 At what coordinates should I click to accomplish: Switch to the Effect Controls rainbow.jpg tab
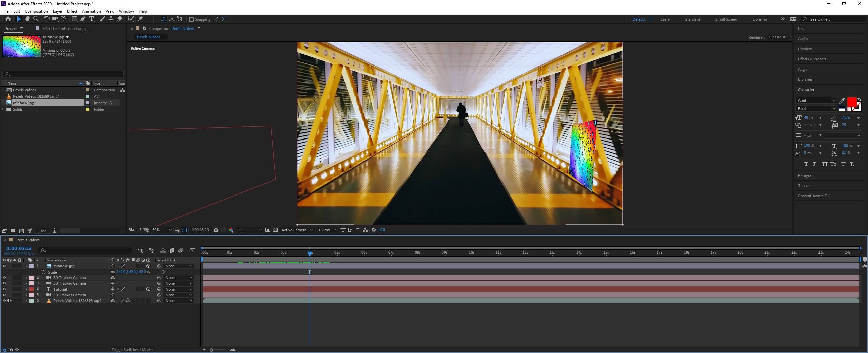click(x=65, y=29)
